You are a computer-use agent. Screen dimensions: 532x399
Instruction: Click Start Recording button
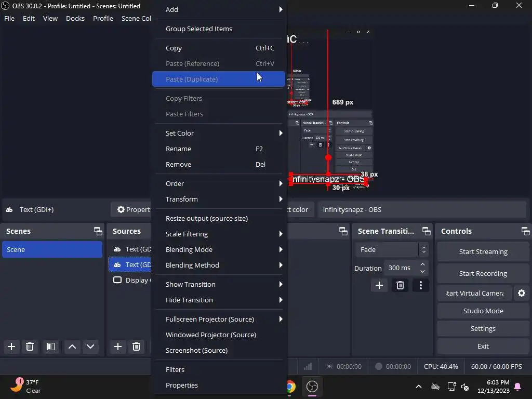483,273
